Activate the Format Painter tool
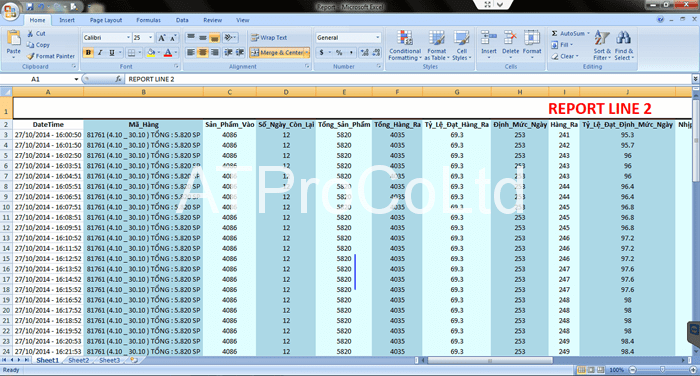Image resolution: width=700 pixels, height=376 pixels. 50,56
